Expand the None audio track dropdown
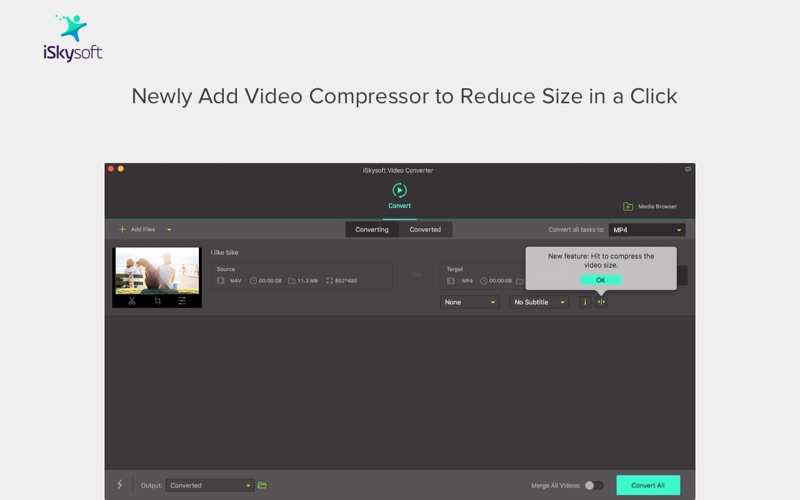The width and height of the screenshot is (800, 500). click(469, 302)
